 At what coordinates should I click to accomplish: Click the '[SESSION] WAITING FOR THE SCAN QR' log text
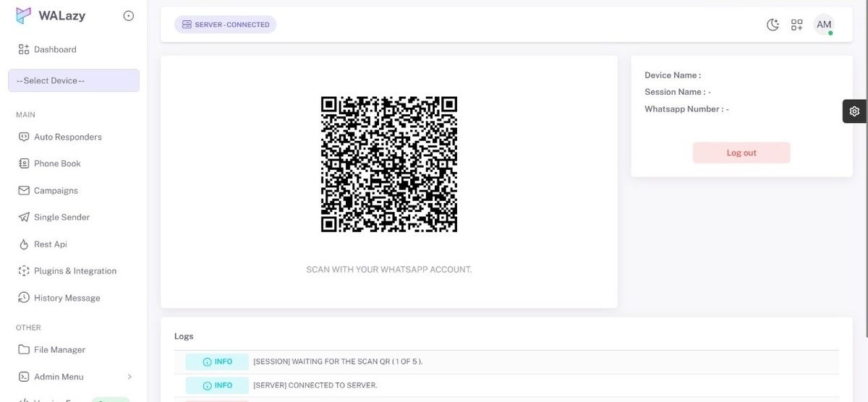pyautogui.click(x=338, y=362)
